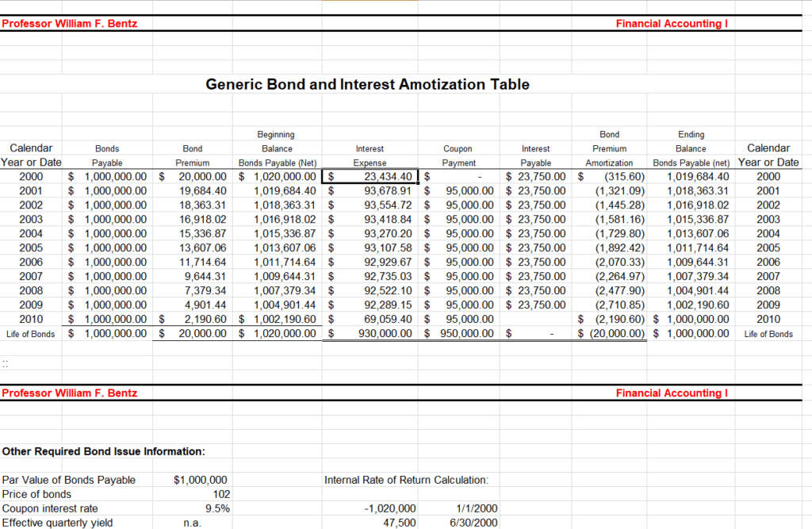The image size is (812, 529).
Task: Select Bond Premium cell 19,684.40 in 2001 row
Action: [192, 191]
